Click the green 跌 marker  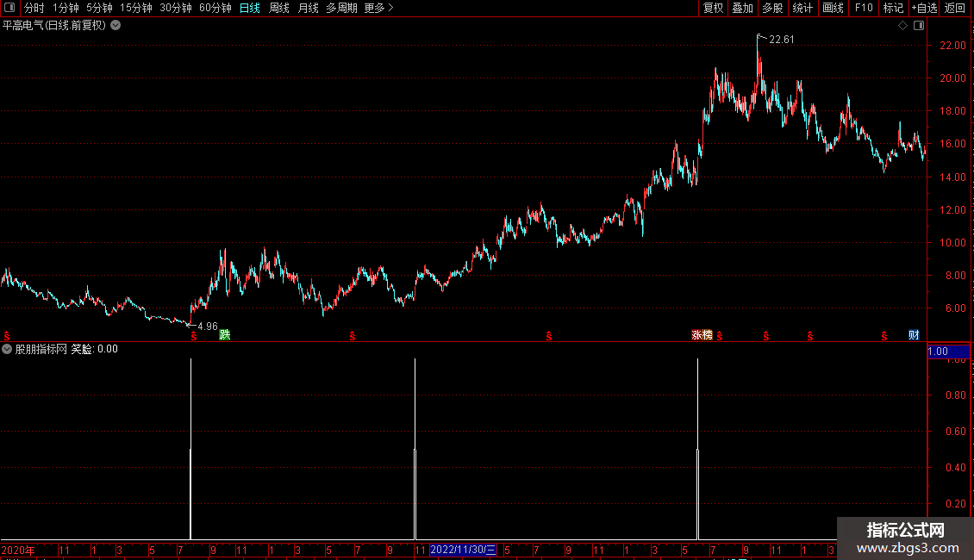[x=225, y=335]
